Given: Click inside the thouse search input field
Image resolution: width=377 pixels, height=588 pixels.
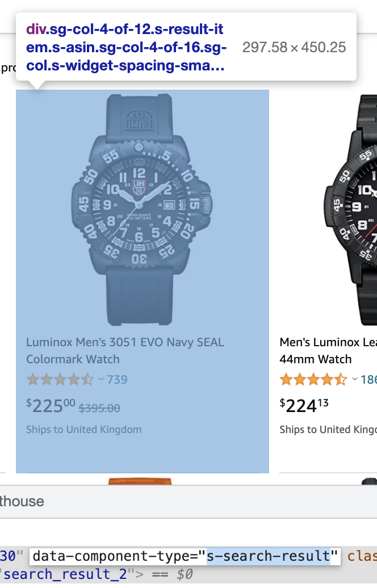Looking at the screenshot, I should [x=170, y=502].
